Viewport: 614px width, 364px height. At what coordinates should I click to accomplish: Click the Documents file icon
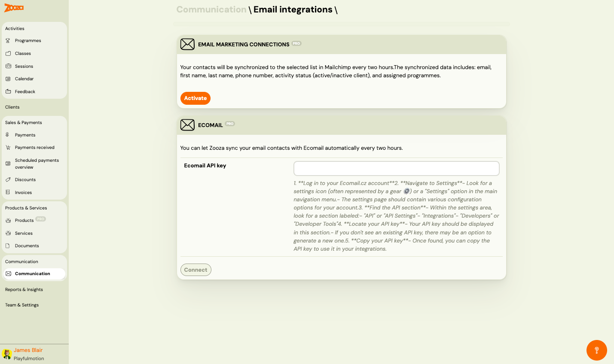(x=8, y=246)
